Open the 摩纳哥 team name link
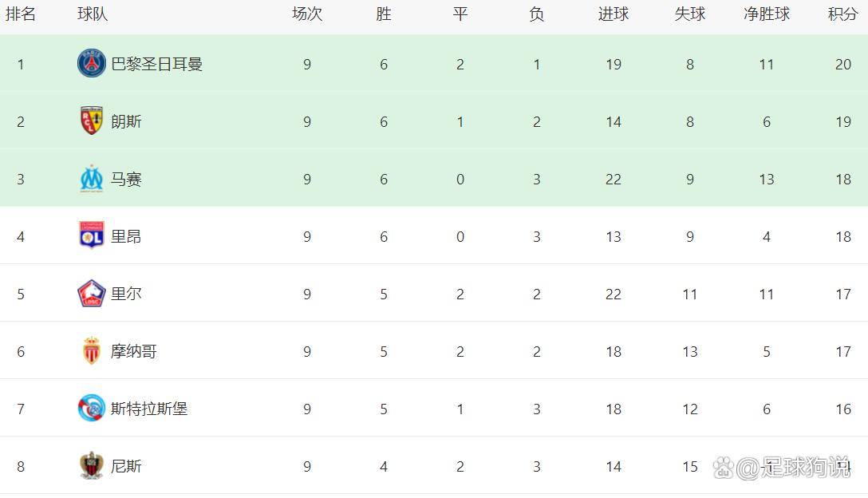The image size is (868, 498). tap(133, 351)
